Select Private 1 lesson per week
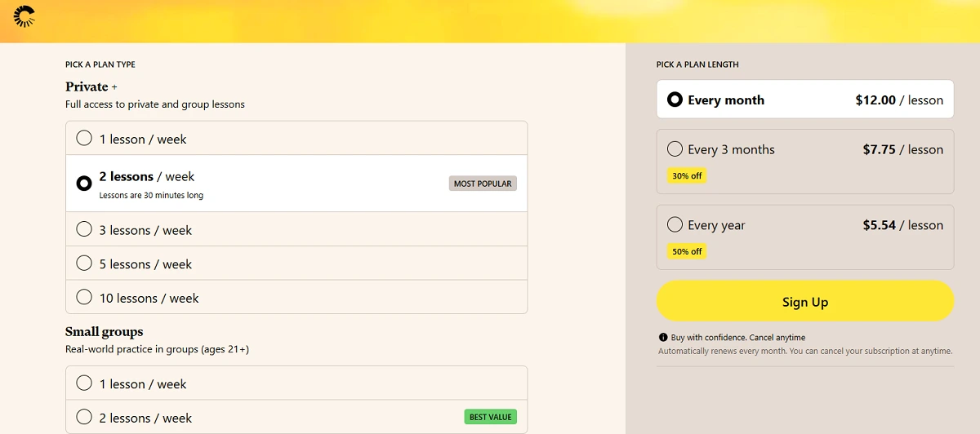The image size is (980, 434). click(84, 139)
